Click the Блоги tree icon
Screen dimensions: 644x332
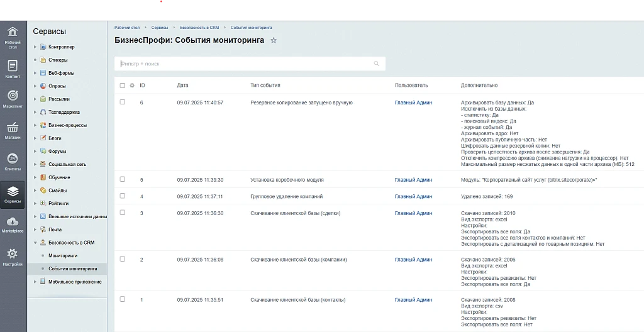43,138
